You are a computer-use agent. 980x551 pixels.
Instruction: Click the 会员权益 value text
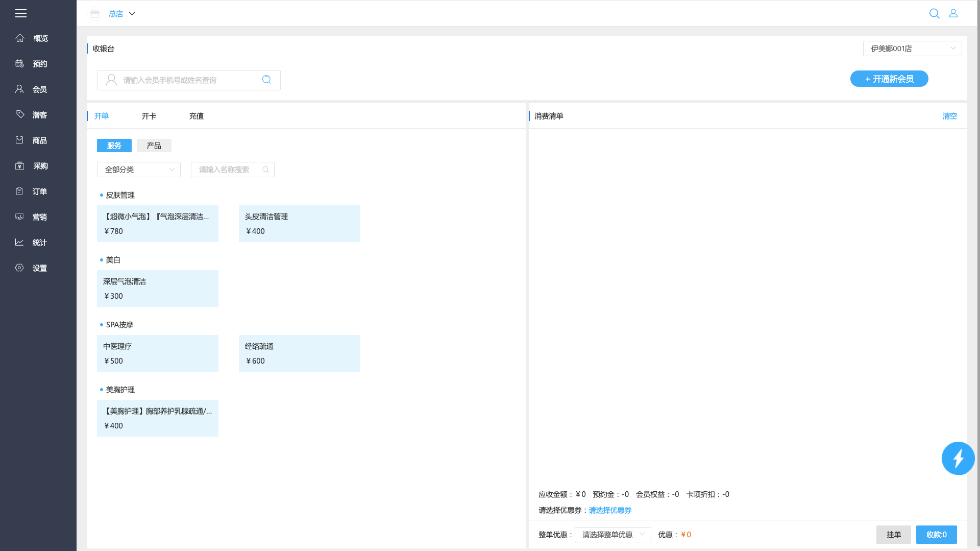(657, 494)
